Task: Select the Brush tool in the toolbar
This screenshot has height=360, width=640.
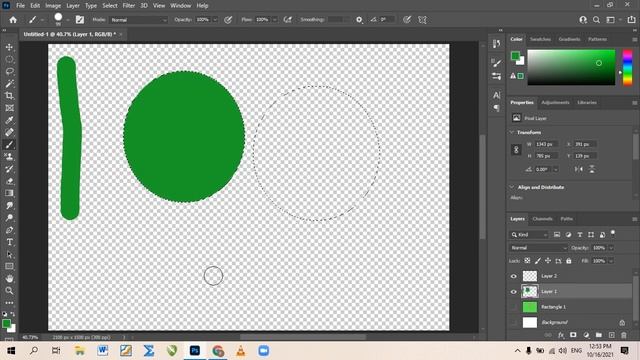Action: pyautogui.click(x=9, y=144)
